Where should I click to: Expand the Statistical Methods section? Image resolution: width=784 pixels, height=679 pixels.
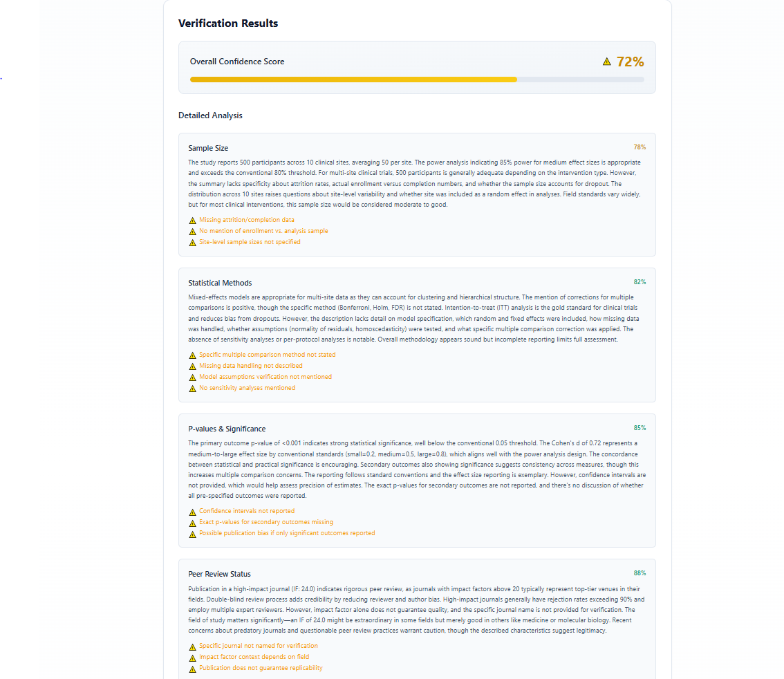[219, 282]
